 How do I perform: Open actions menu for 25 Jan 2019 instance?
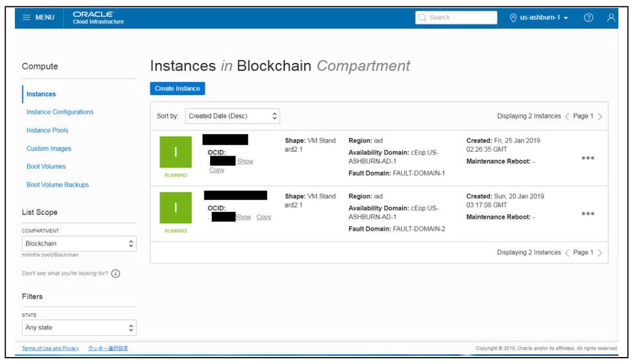(587, 158)
